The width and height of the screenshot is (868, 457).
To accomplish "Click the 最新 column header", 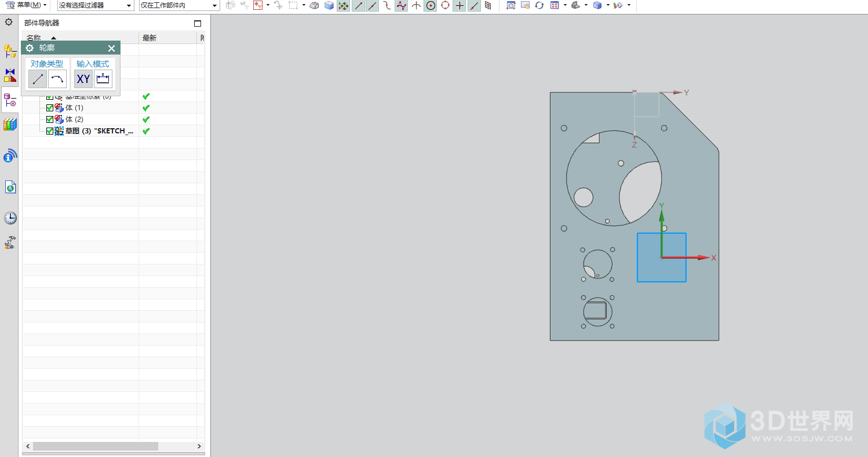I will pyautogui.click(x=168, y=38).
